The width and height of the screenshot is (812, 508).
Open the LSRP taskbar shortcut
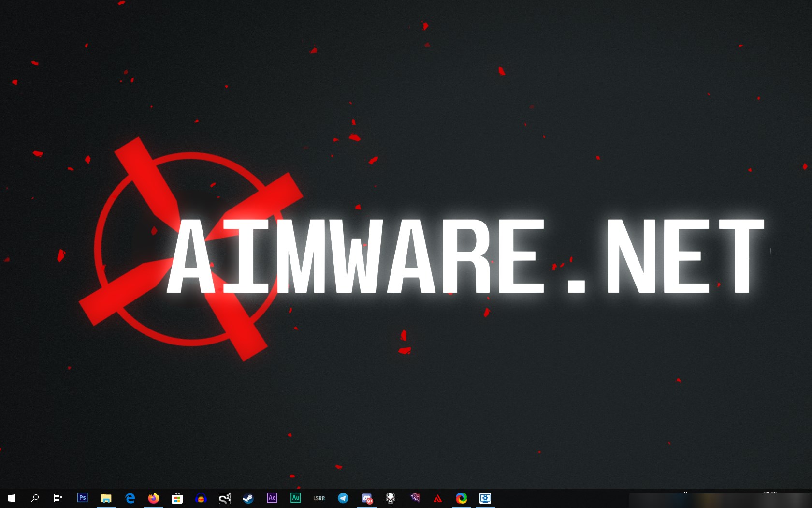pos(319,498)
